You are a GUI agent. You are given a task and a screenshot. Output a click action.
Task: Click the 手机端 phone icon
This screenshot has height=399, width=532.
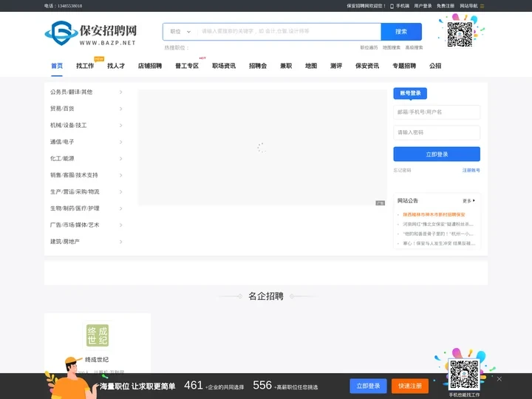click(392, 6)
